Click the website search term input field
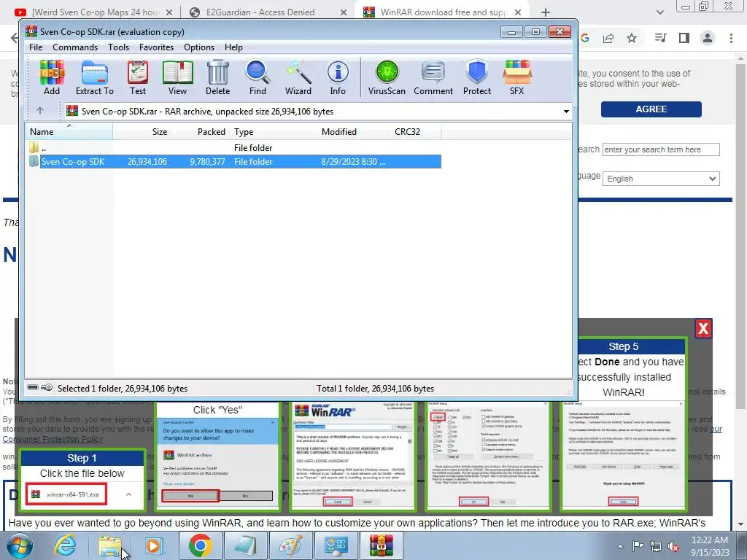The image size is (747, 560). [661, 149]
